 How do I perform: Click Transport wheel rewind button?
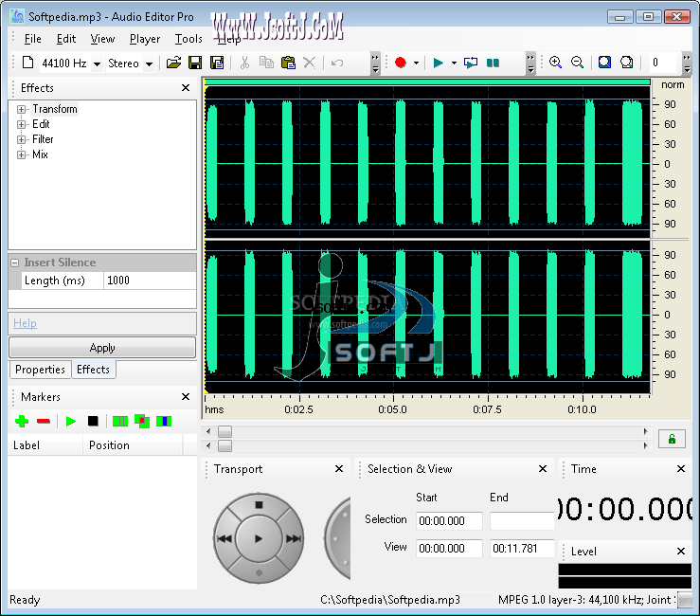tap(224, 538)
